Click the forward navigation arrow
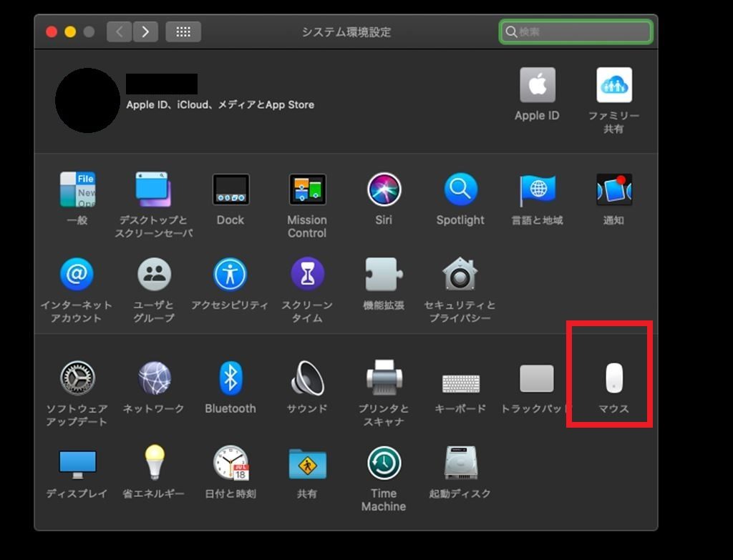733x560 pixels. pyautogui.click(x=145, y=31)
